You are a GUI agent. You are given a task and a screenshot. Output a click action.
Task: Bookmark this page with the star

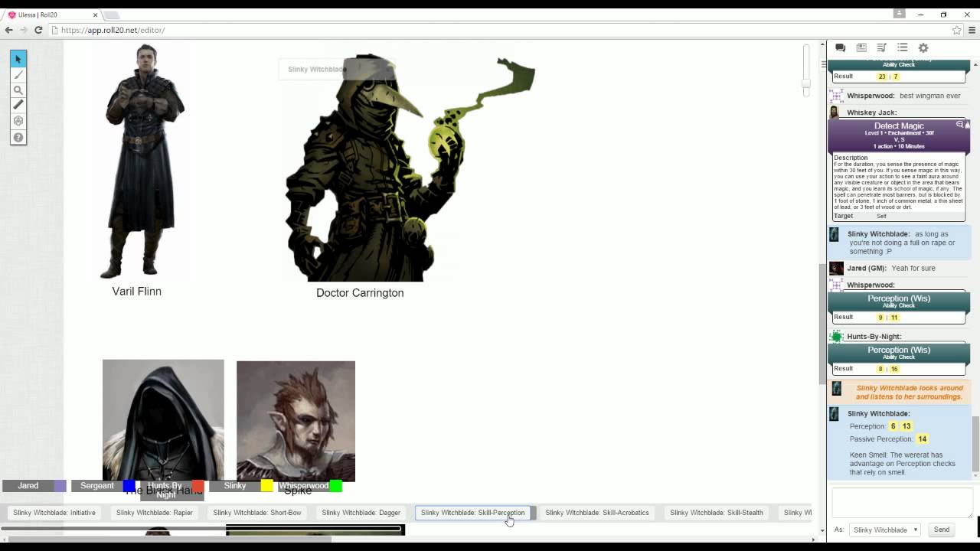pyautogui.click(x=956, y=30)
